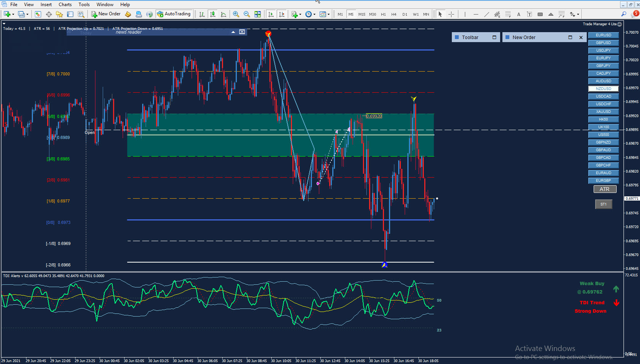Click the Zoom In magnifier icon
The image size is (640, 364).
(x=236, y=14)
